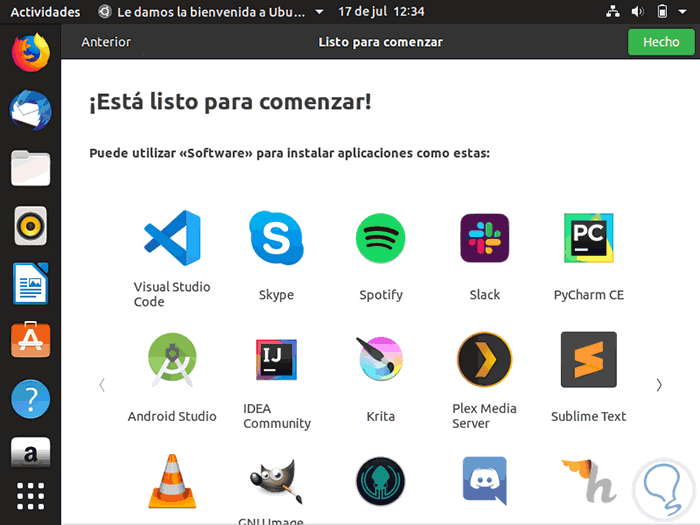Viewport: 700px width, 525px height.
Task: Open the clock and calendar menu
Action: click(x=381, y=12)
